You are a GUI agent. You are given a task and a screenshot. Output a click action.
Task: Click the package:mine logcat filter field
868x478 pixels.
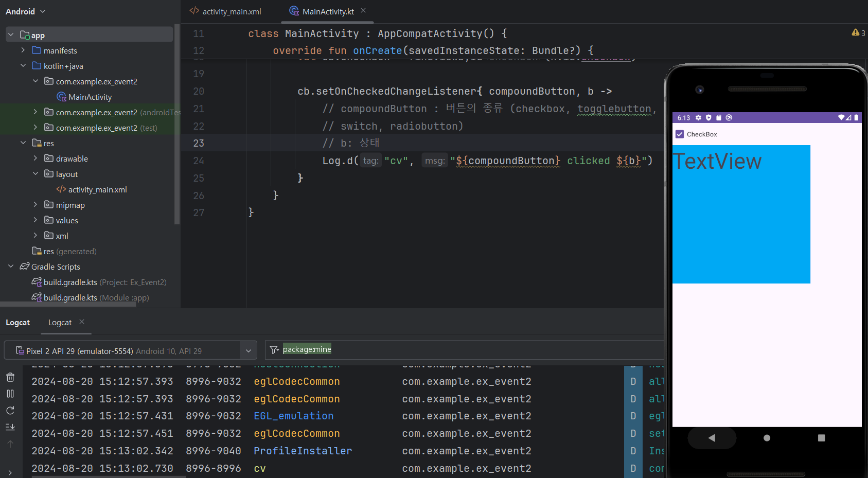coord(465,350)
